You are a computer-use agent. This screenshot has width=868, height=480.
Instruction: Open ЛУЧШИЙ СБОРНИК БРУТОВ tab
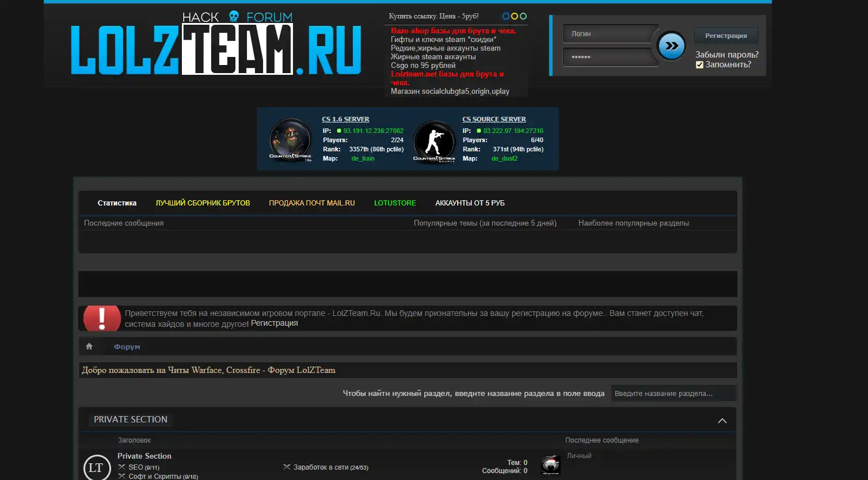(203, 203)
